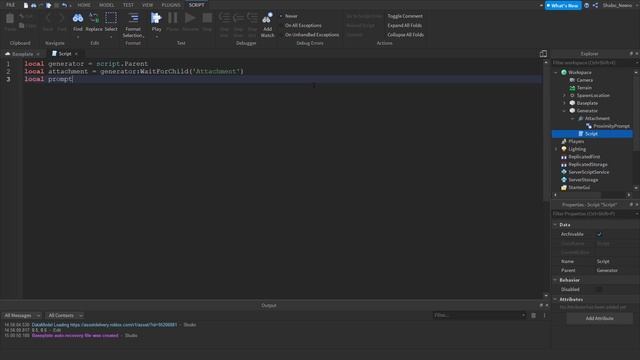Open the FILE menu
This screenshot has height=360, width=640.
click(x=11, y=5)
